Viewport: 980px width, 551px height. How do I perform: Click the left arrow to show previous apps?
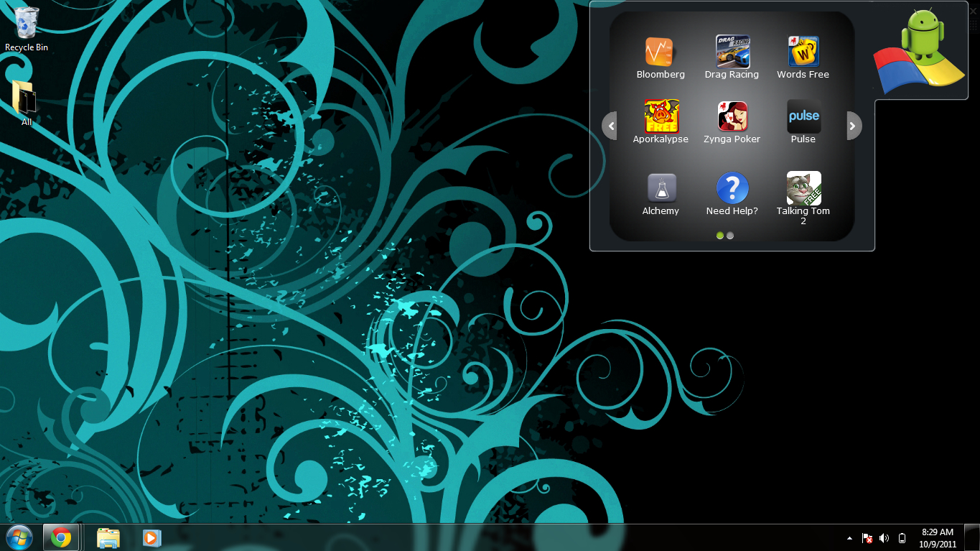[x=610, y=126]
